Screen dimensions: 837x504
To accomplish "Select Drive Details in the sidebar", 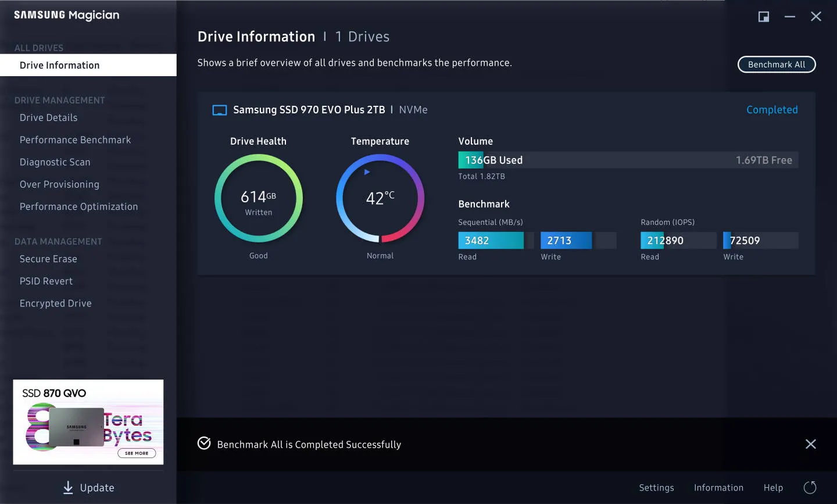I will pyautogui.click(x=49, y=117).
